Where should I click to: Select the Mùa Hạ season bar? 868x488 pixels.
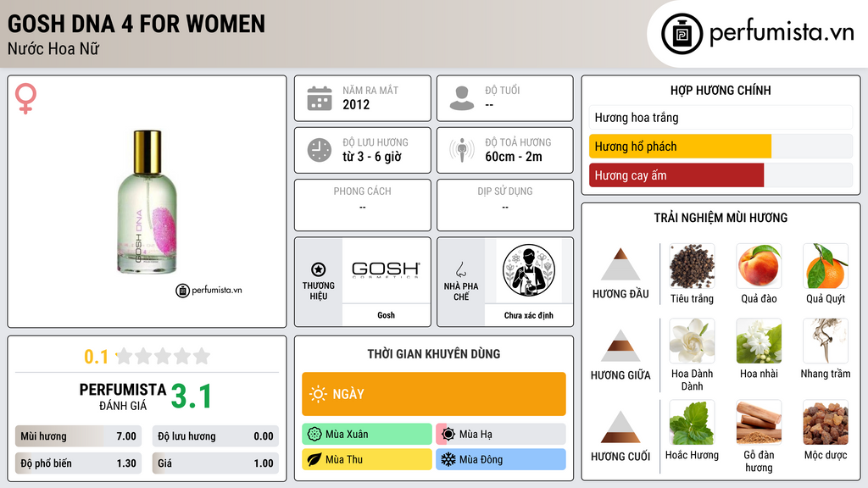click(501, 434)
